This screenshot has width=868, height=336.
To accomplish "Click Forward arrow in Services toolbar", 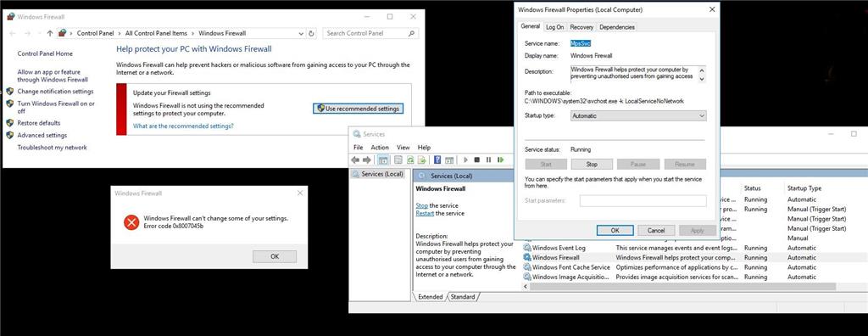I will [366, 160].
